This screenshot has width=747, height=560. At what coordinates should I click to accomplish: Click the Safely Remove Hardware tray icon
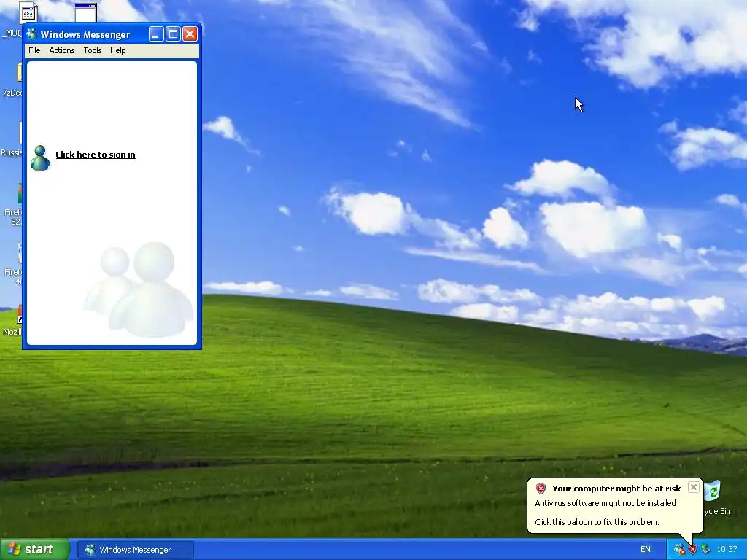705,550
